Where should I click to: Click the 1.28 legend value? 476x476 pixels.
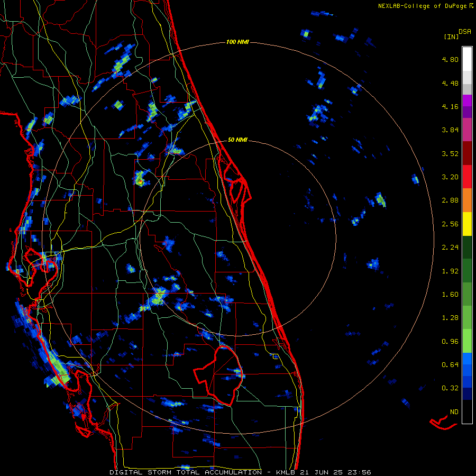(450, 318)
